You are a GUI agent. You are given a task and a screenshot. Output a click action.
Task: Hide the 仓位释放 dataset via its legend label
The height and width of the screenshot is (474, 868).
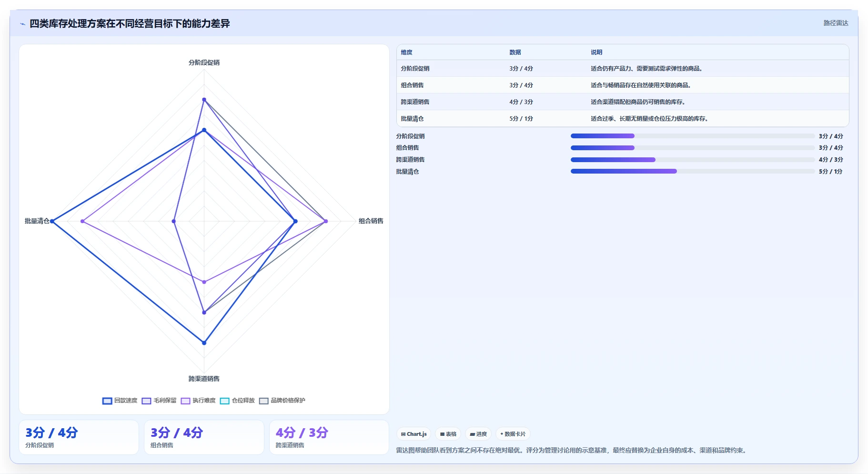243,401
